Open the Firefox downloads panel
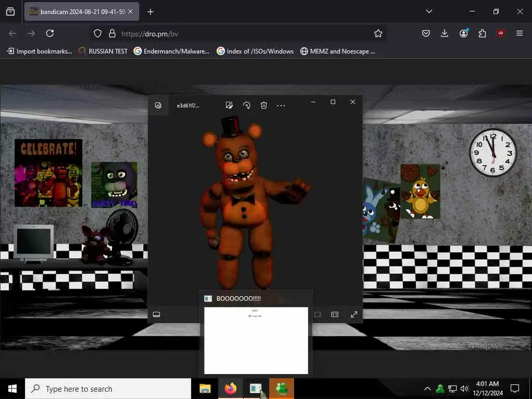 click(445, 33)
